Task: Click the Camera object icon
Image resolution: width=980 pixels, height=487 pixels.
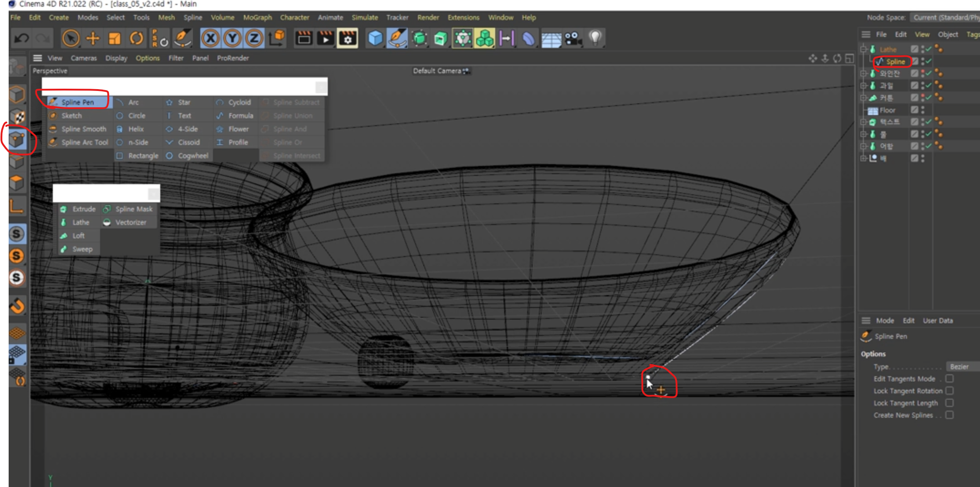Action: 573,39
